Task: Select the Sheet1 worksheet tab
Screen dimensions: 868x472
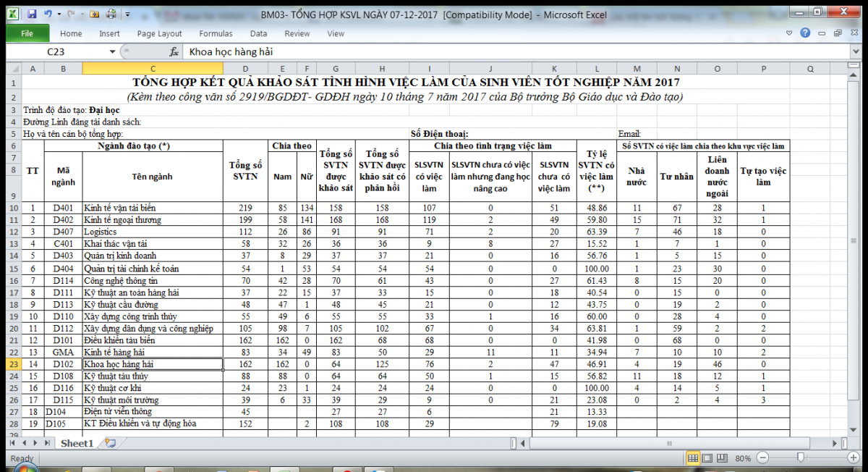Action: (77, 443)
